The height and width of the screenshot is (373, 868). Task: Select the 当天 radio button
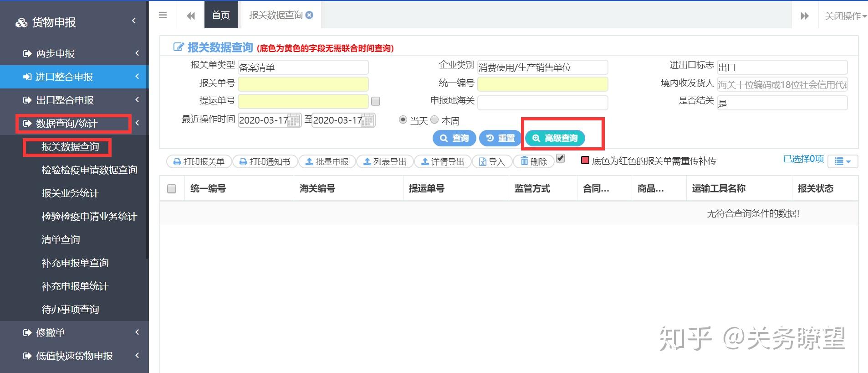pyautogui.click(x=403, y=119)
